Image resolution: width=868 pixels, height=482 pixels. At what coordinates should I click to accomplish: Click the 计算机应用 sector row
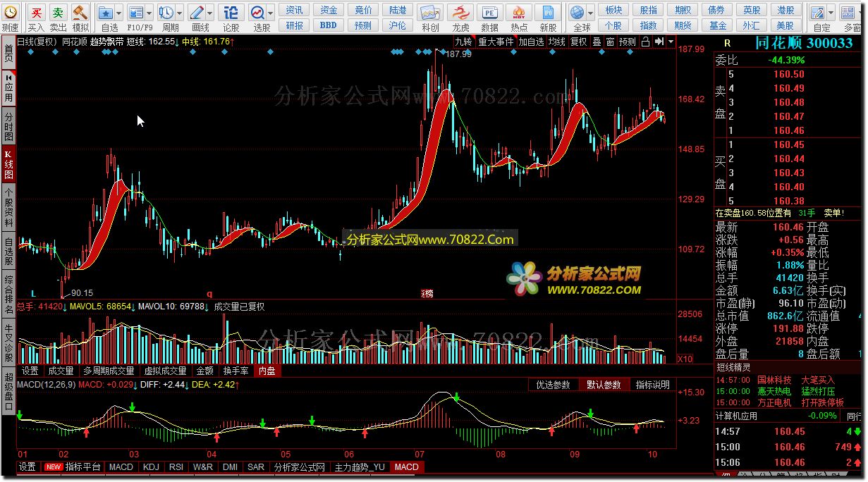coord(789,416)
